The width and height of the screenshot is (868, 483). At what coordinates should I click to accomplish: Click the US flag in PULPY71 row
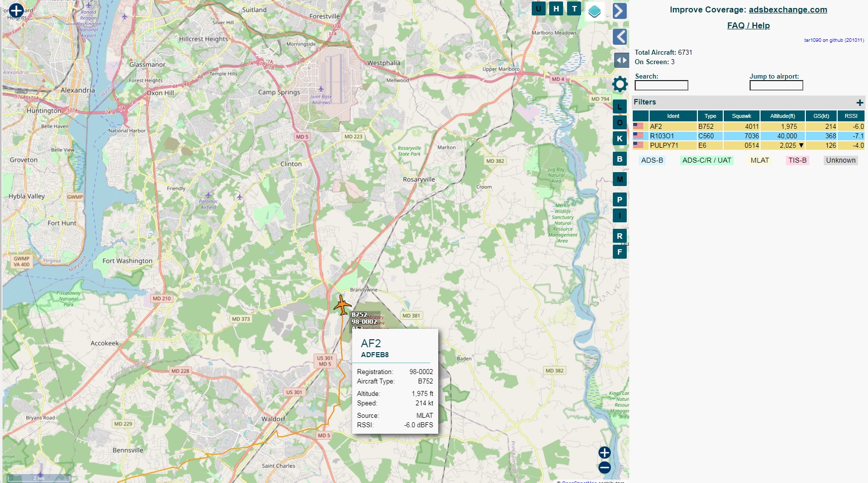pos(638,145)
